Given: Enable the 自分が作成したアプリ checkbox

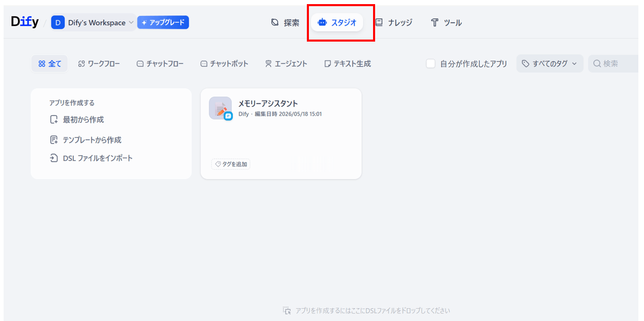Looking at the screenshot, I should point(431,64).
